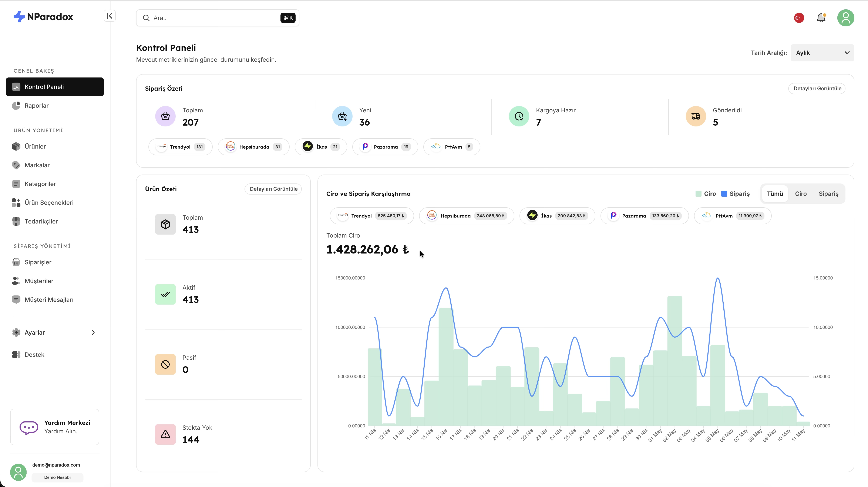Click Detayları Görüntüle in Ürün Özeti
Viewport: 868px width, 487px height.
(x=273, y=189)
